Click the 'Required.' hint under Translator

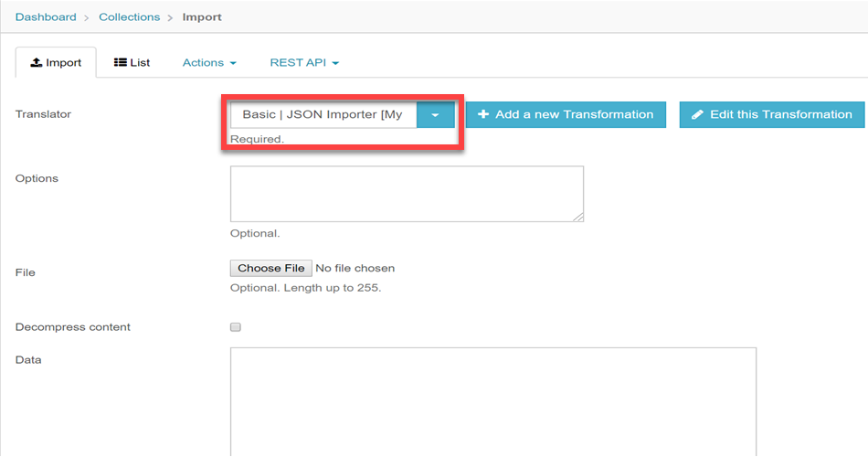257,139
